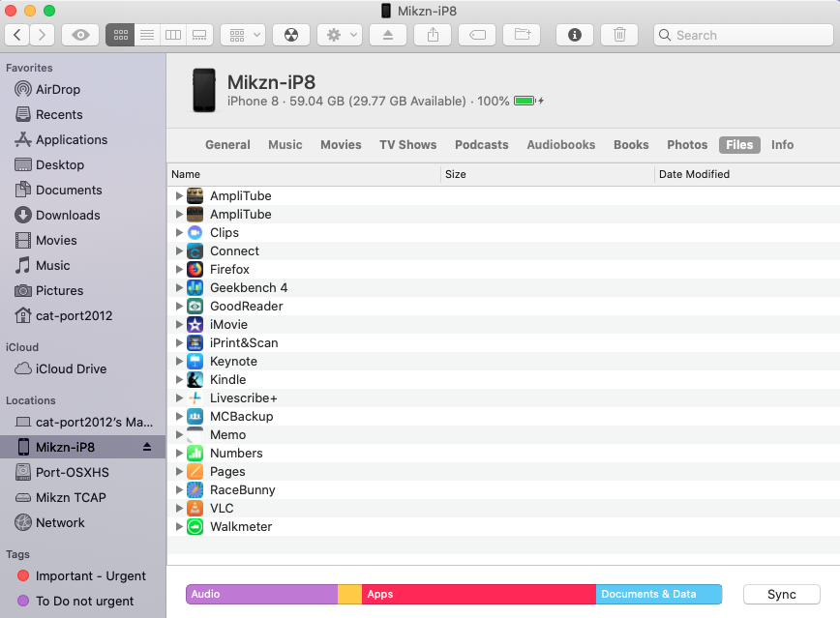Expand the Clips app files

(179, 232)
